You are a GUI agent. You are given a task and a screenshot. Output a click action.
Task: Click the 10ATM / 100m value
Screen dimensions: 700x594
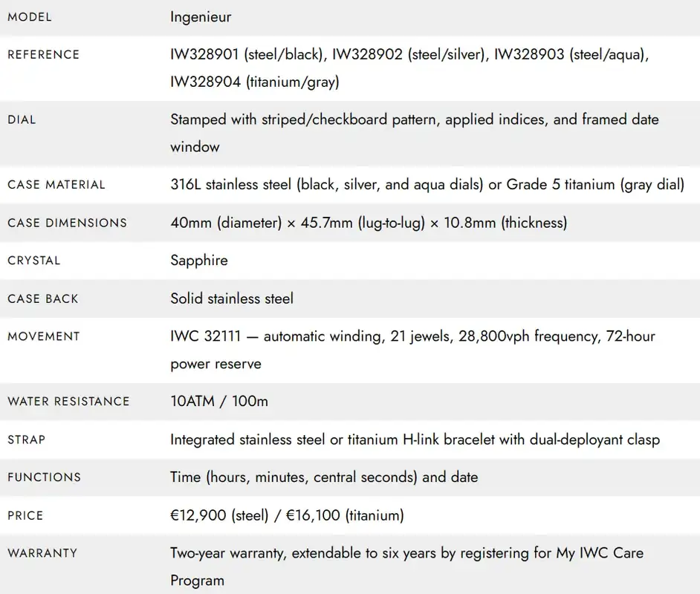point(219,402)
